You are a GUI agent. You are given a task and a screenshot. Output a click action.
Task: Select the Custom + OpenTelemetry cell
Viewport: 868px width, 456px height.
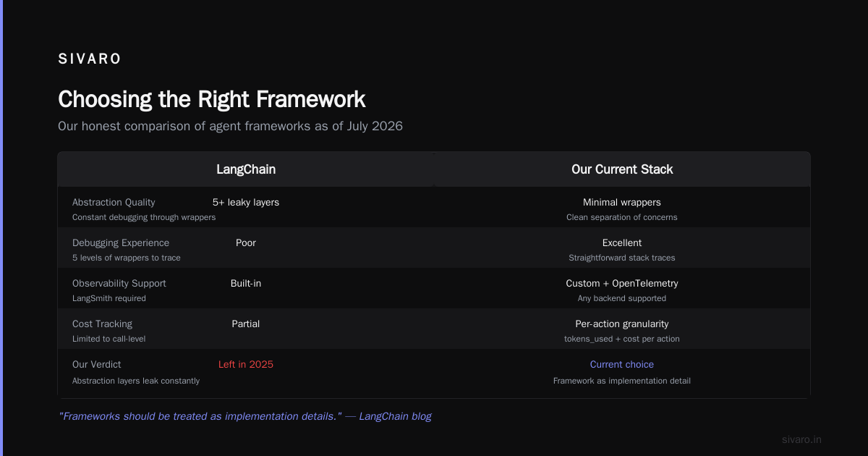click(622, 284)
